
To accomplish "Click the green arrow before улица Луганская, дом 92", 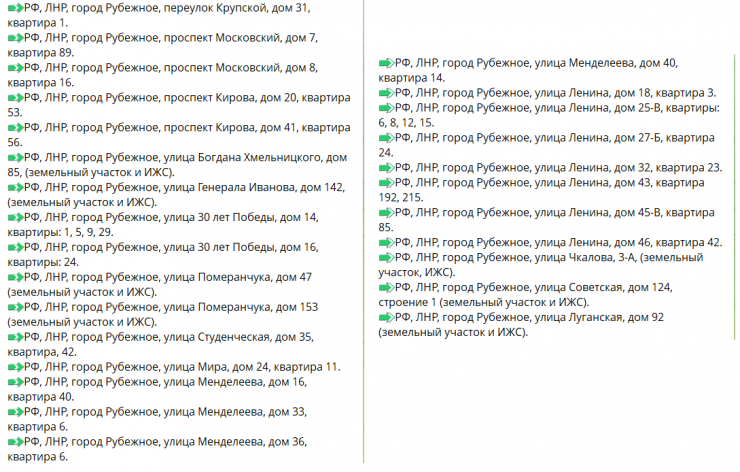I will pyautogui.click(x=387, y=318).
